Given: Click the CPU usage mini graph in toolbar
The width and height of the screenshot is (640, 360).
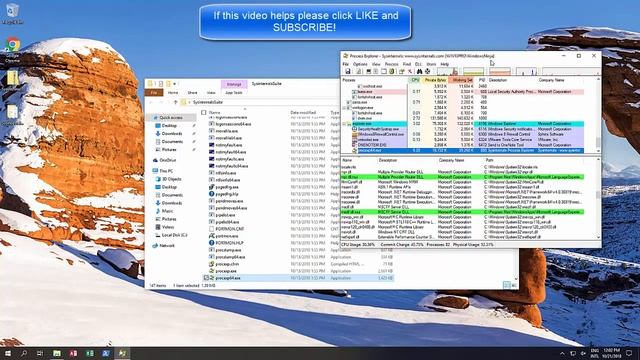Looking at the screenshot, I should (447, 71).
